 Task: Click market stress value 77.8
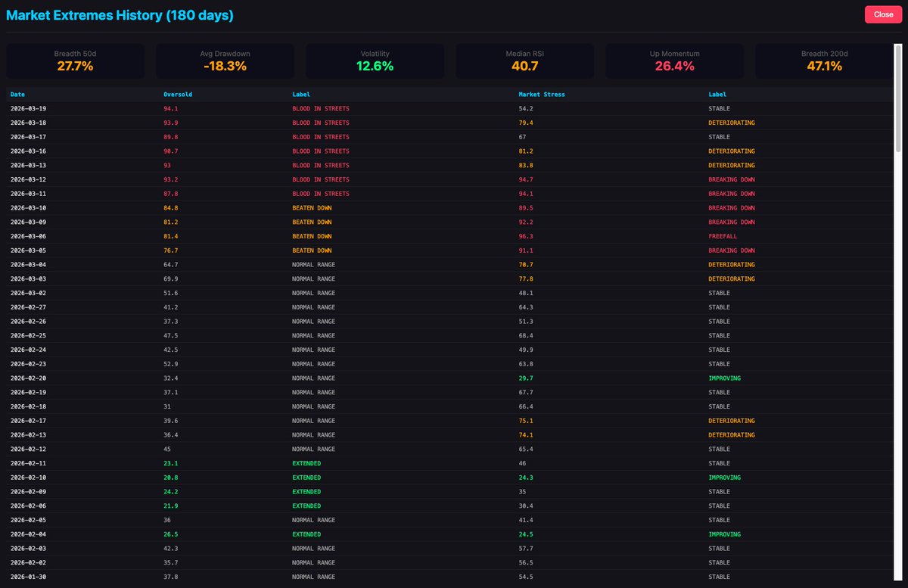(x=525, y=278)
